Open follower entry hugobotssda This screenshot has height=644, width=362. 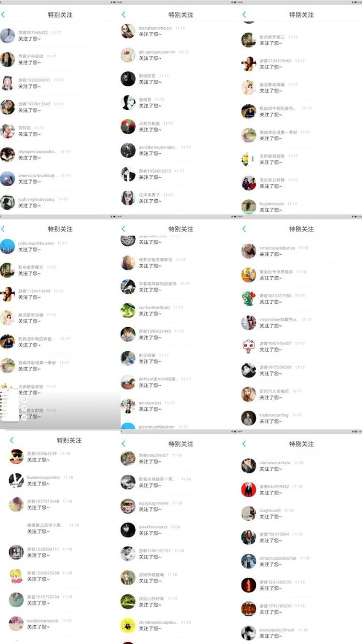pyautogui.click(x=301, y=207)
